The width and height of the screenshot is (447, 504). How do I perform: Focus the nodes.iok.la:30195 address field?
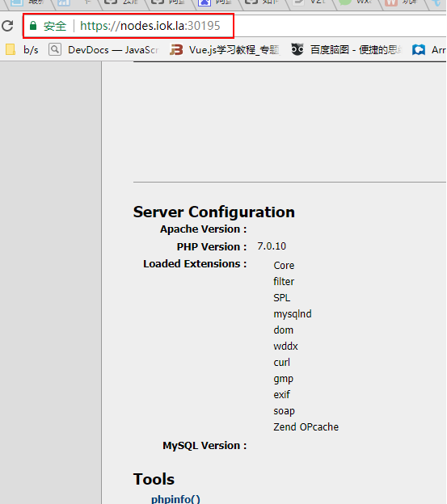tap(150, 26)
